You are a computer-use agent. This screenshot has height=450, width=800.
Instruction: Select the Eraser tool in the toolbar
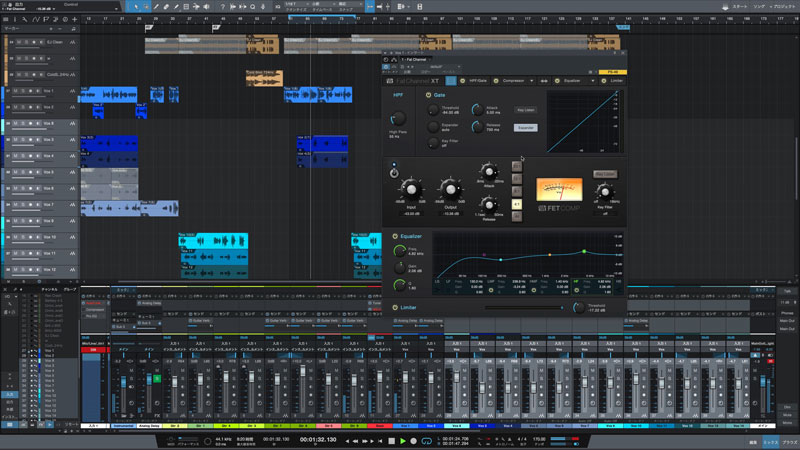(166, 7)
